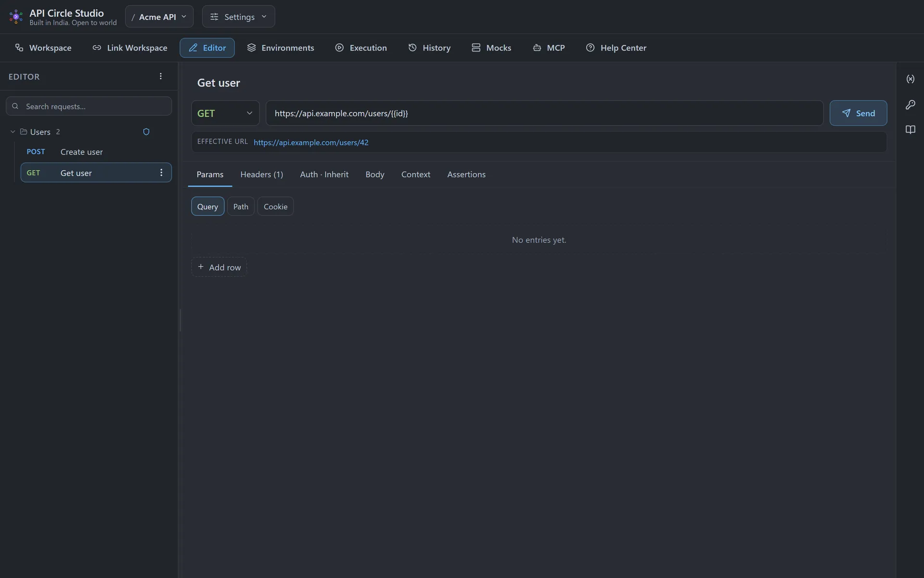Open the book documentation icon in right sidebar
The image size is (924, 578).
pyautogui.click(x=910, y=130)
